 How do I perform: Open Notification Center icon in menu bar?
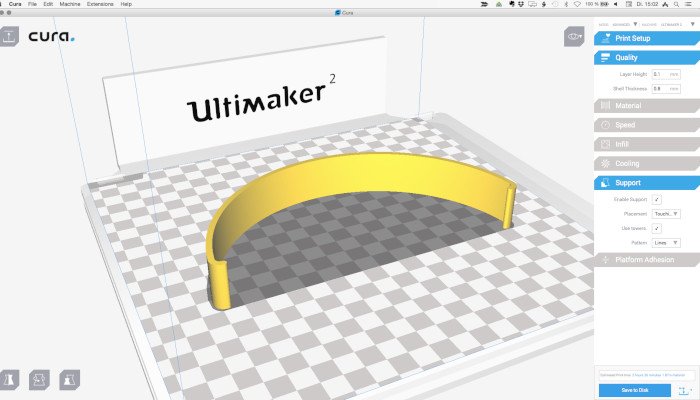[688, 4]
